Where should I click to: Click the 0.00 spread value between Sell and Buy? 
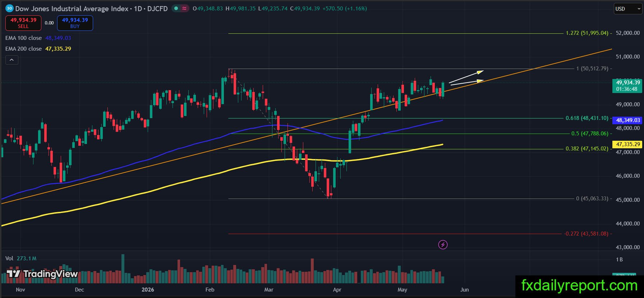[x=49, y=23]
